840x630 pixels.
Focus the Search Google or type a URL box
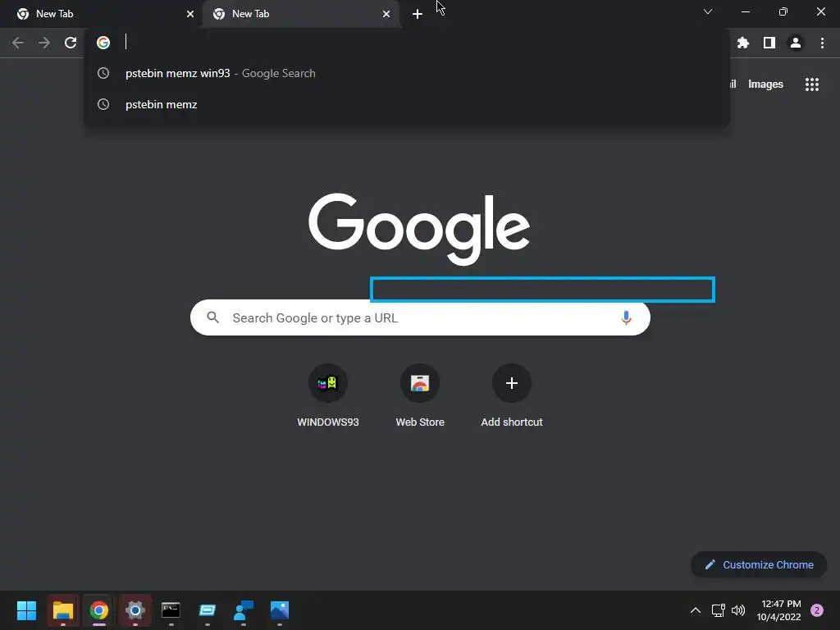(x=420, y=317)
